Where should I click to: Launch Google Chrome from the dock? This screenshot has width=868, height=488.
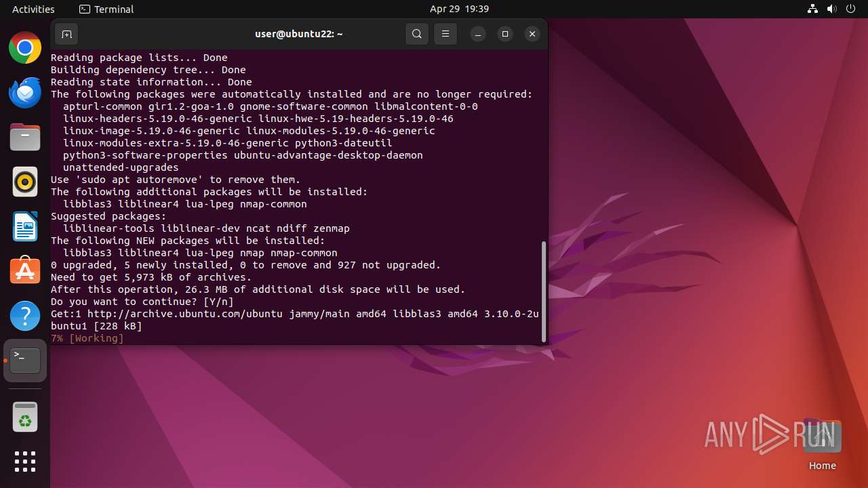25,48
